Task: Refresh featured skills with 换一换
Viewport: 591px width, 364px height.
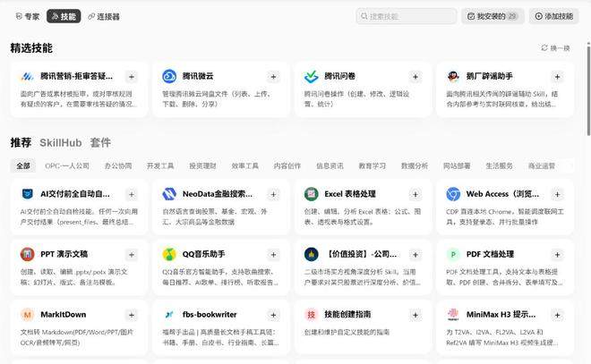Action: click(x=555, y=47)
